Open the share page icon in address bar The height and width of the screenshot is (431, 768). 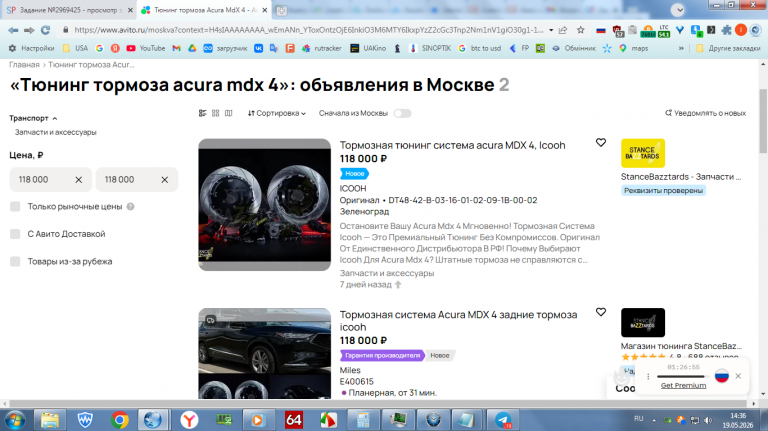(x=563, y=30)
